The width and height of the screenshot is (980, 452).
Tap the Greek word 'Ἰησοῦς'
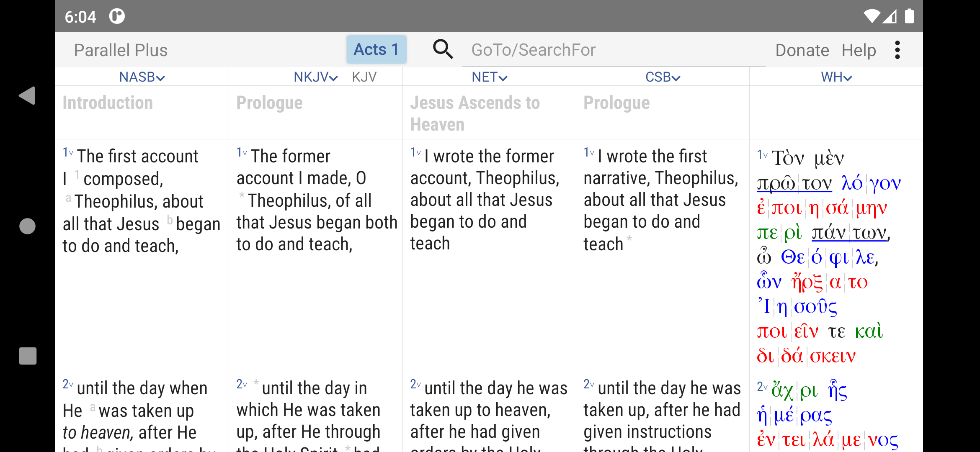(x=797, y=306)
